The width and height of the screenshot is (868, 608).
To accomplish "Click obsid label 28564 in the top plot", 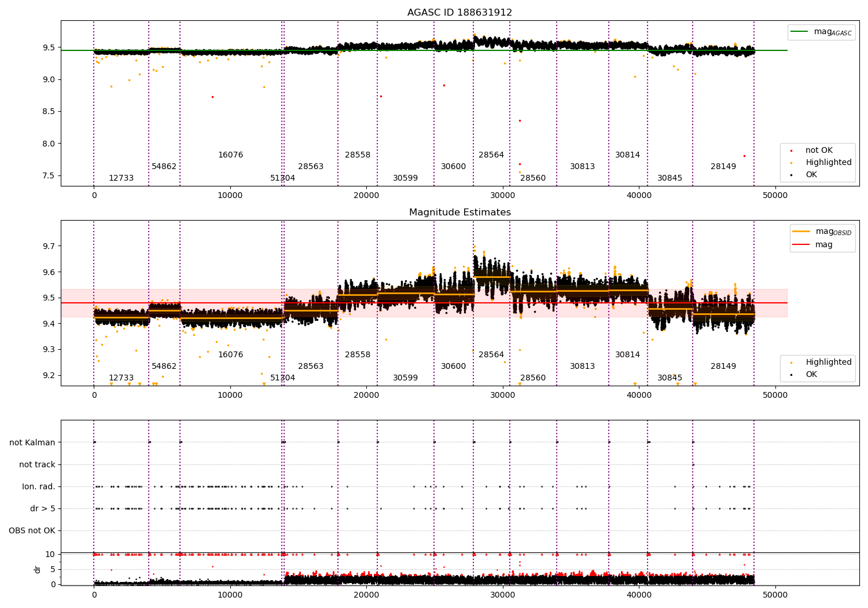I will 491,155.
